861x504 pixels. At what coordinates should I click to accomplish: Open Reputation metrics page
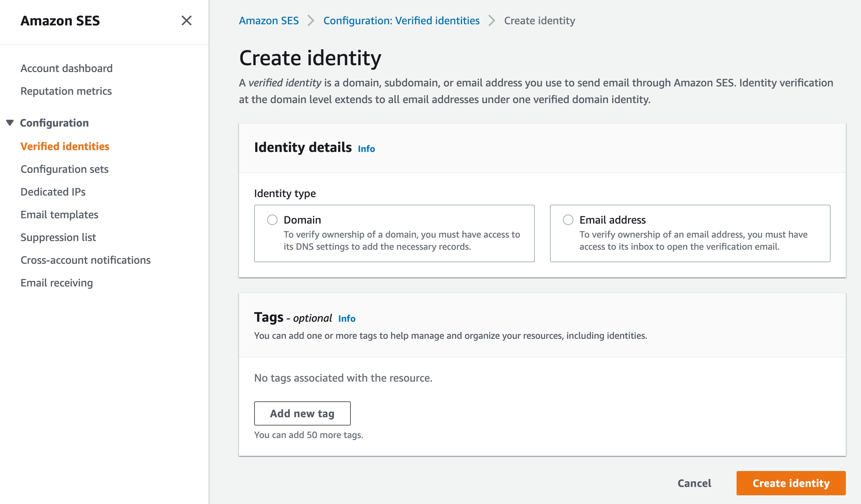click(66, 91)
